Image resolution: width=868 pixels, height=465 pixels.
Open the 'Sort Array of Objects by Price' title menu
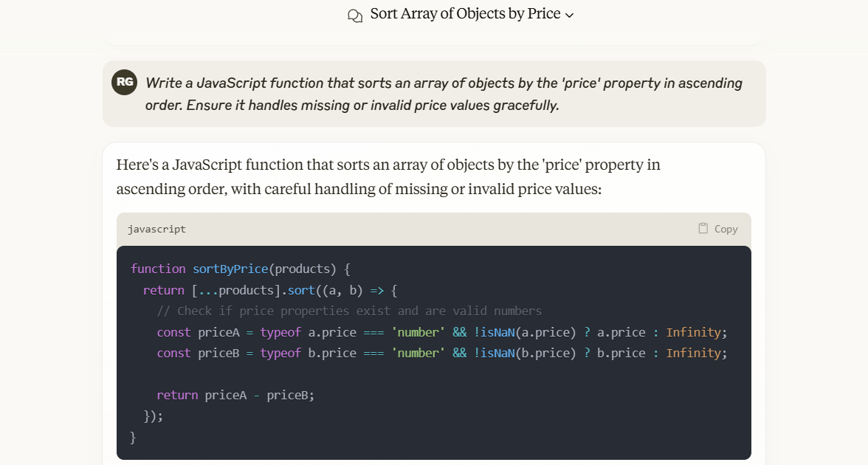pos(465,14)
